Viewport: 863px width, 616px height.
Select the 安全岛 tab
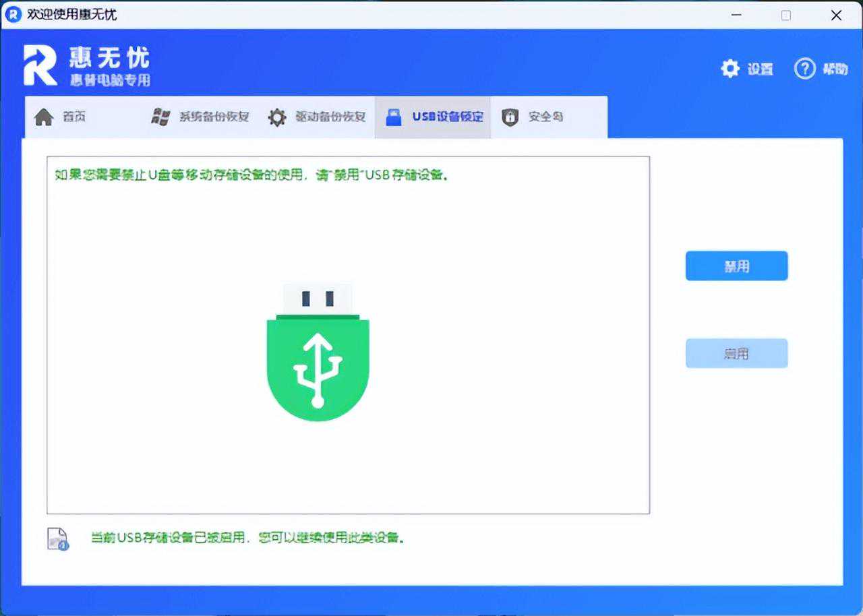click(545, 117)
